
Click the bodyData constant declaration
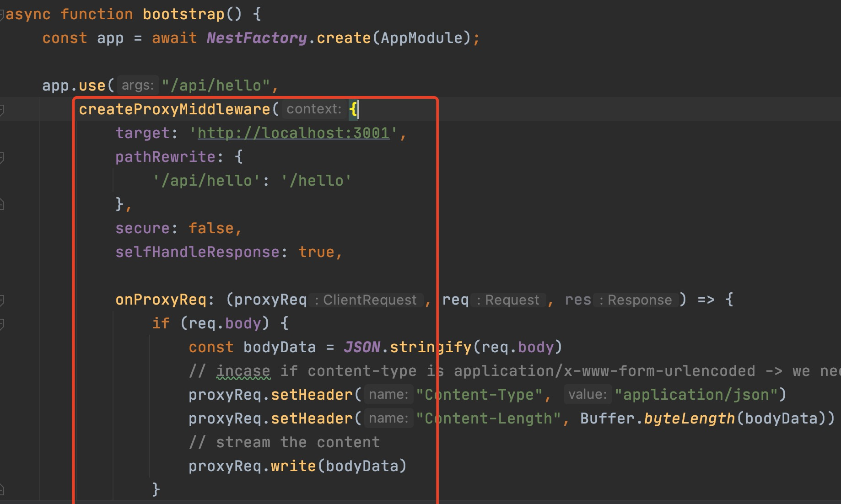click(x=280, y=347)
